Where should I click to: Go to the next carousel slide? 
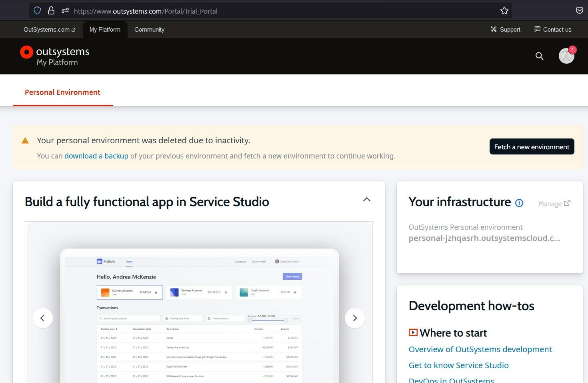point(355,318)
